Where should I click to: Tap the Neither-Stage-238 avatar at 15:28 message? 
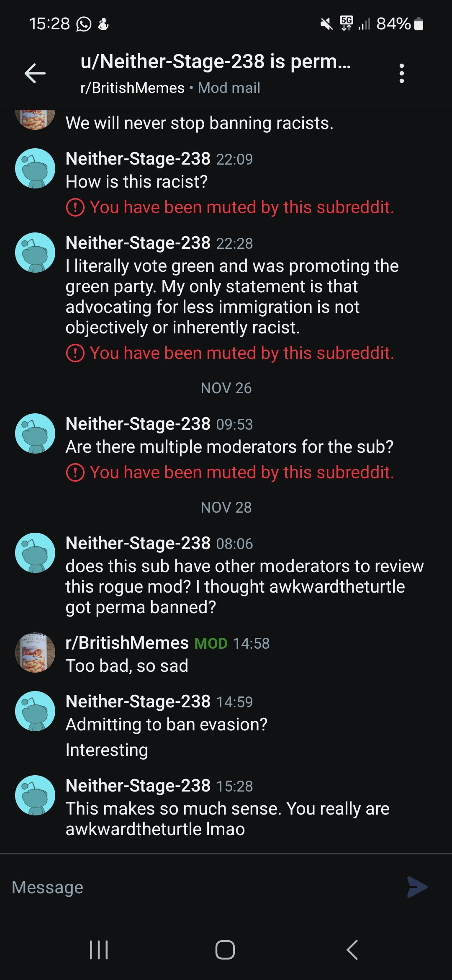coord(35,795)
